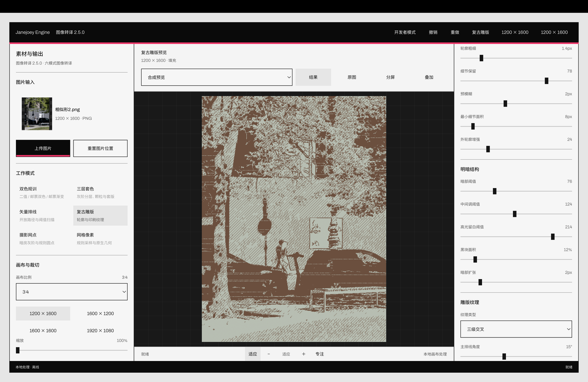Adjust the 暗部阈值 slider

pos(516,191)
